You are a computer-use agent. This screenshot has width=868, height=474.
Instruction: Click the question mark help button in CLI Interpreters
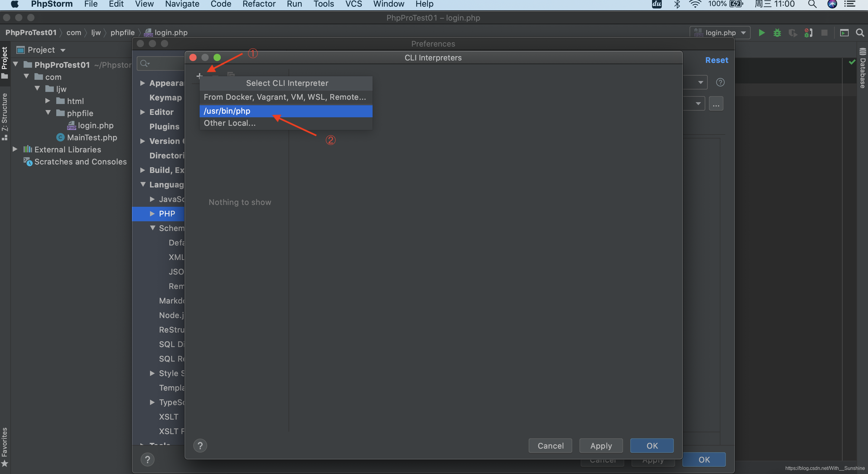click(x=200, y=445)
